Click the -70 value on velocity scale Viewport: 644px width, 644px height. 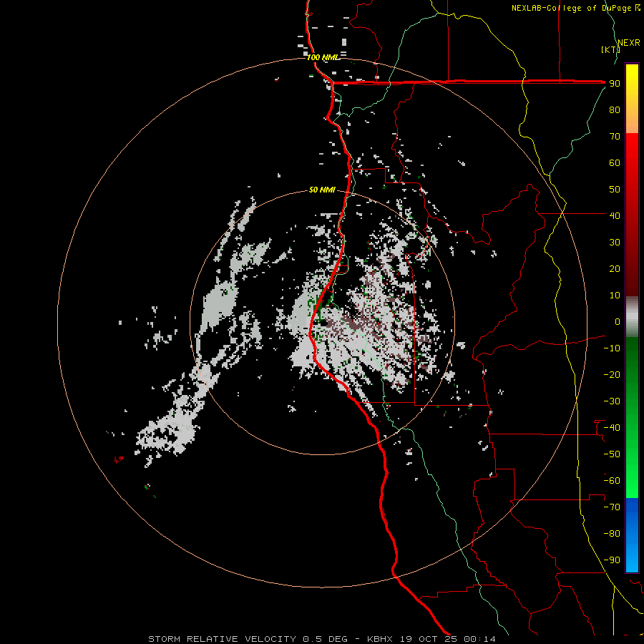pyautogui.click(x=612, y=507)
